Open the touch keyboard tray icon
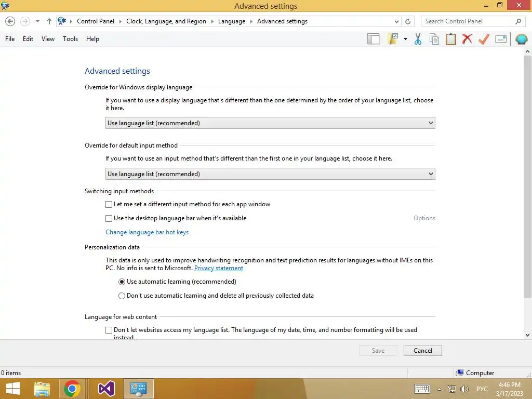 coord(422,389)
